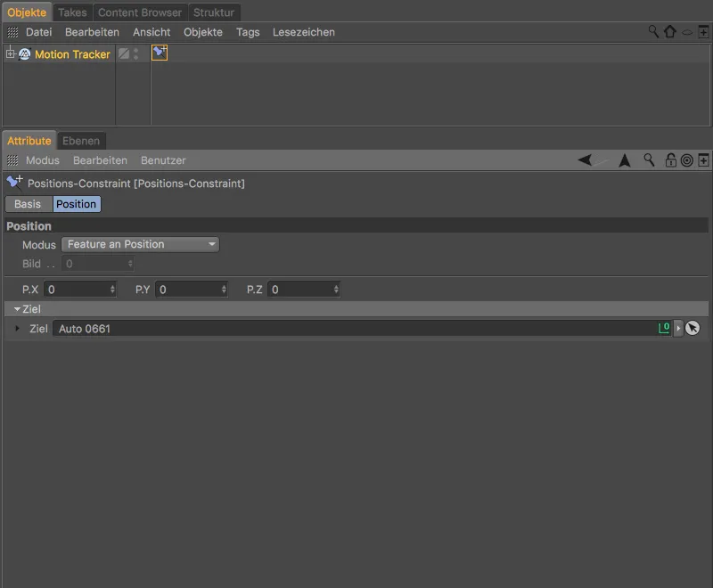Click the P.Y stepper arrows
This screenshot has height=588, width=713.
(224, 290)
